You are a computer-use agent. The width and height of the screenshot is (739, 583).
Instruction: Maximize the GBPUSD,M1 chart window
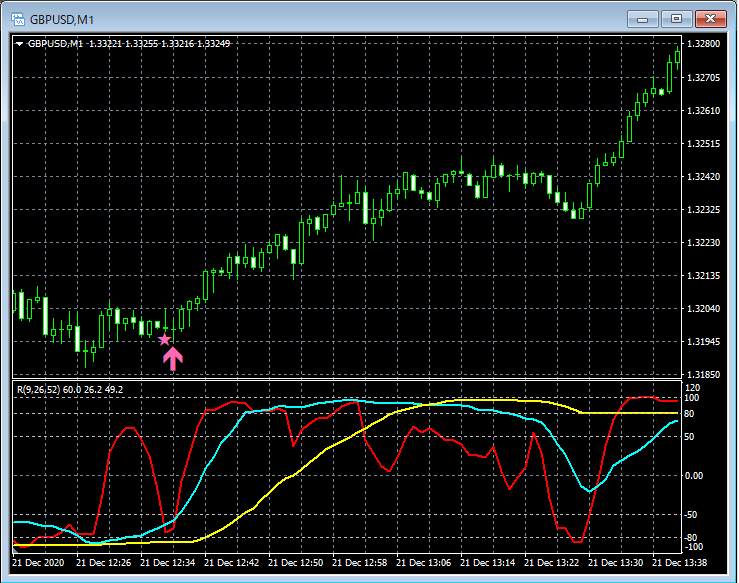pos(677,19)
